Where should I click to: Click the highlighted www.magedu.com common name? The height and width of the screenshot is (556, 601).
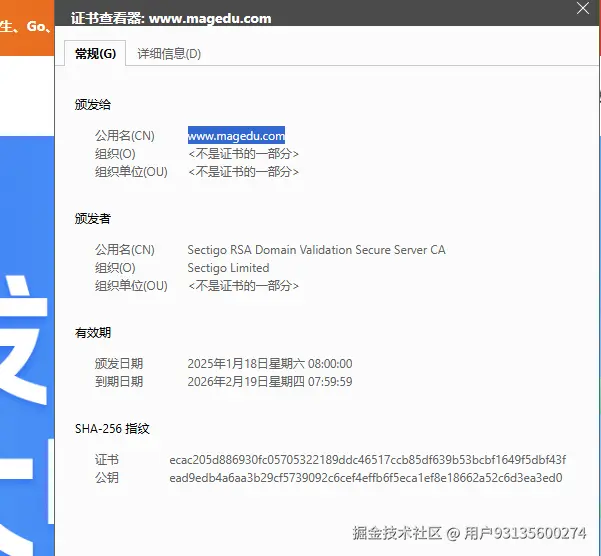[x=236, y=136]
